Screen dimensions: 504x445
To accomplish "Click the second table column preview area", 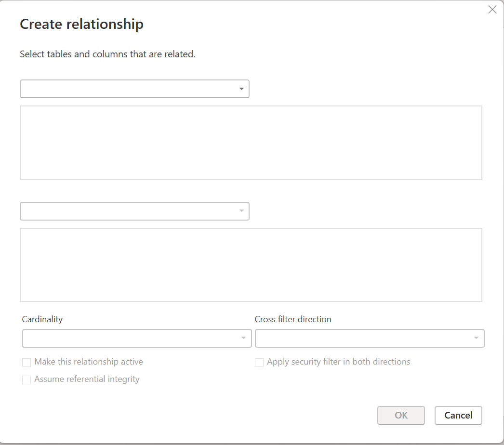I will coord(251,265).
